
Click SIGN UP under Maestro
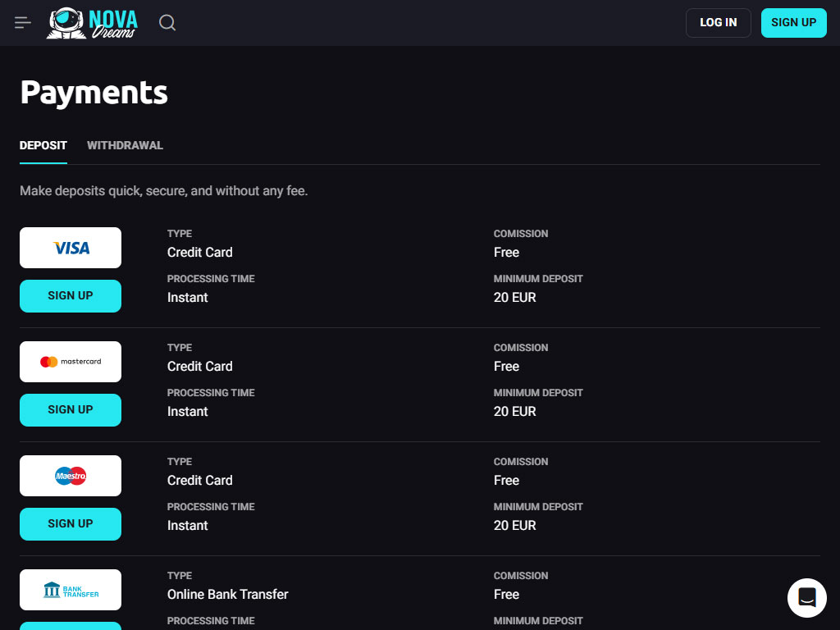click(x=71, y=524)
